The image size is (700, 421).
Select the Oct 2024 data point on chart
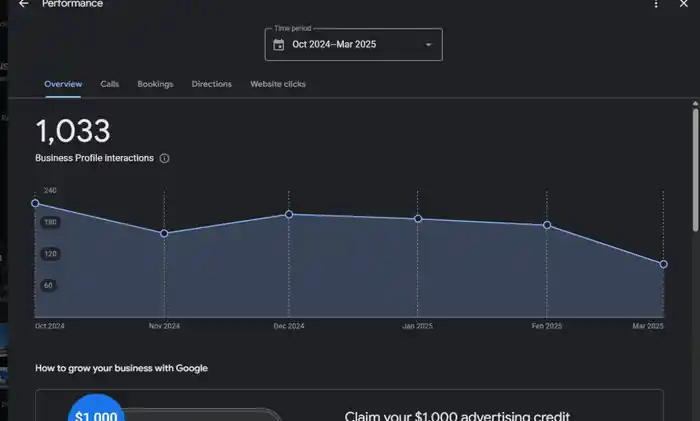click(35, 204)
